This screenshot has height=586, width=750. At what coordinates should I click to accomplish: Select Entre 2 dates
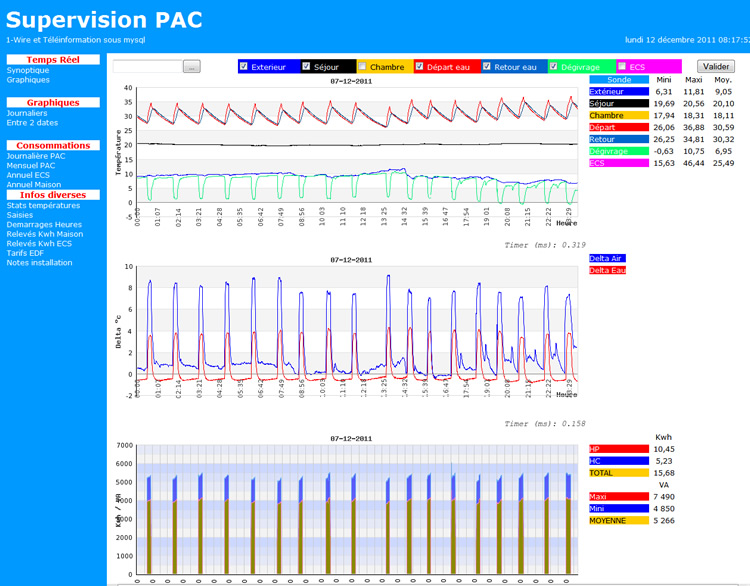click(x=34, y=122)
